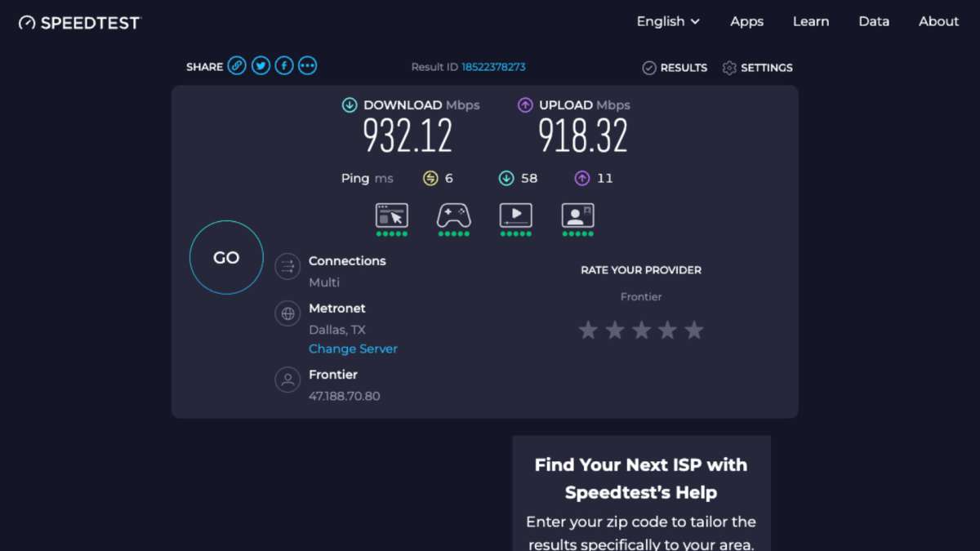Click the video streaming performance icon
The image size is (980, 551).
[x=514, y=215]
